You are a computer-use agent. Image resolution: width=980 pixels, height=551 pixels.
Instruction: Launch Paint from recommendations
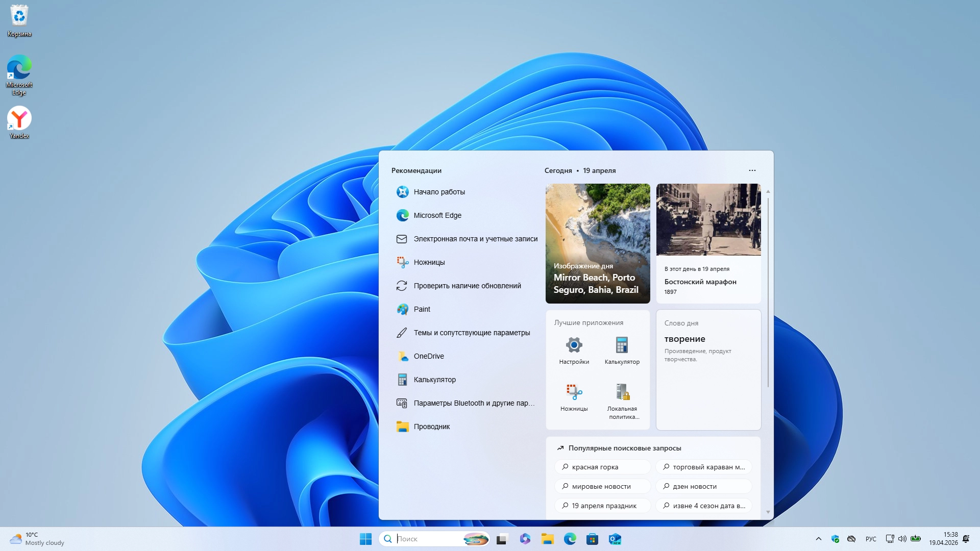[422, 309]
